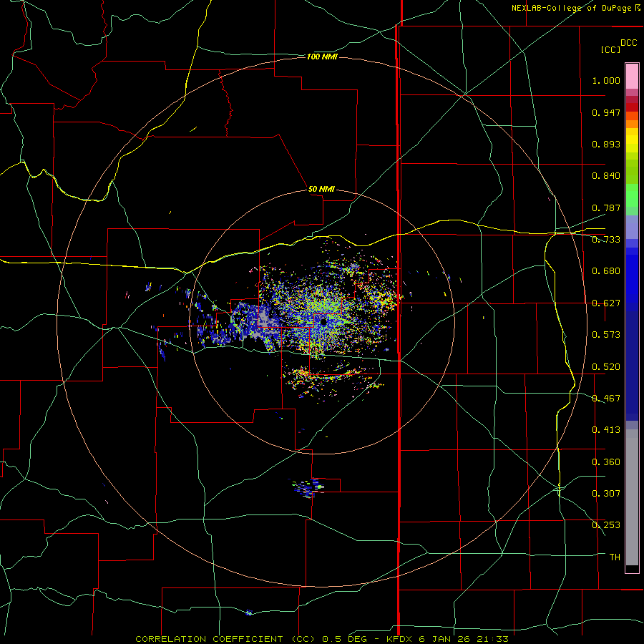Select the 0.413 scale value
The width and height of the screenshot is (644, 644).
click(606, 430)
